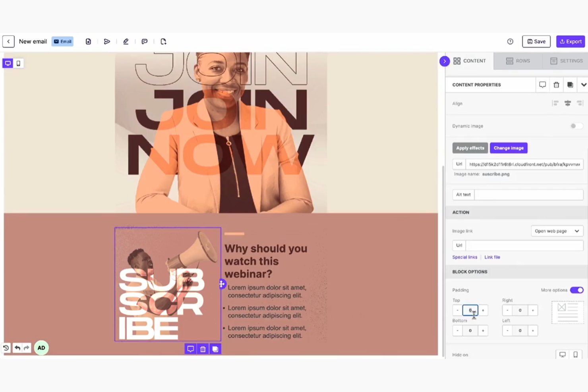Hide the block on mobile devices
Viewport: 588px width, 392px height.
(575, 354)
